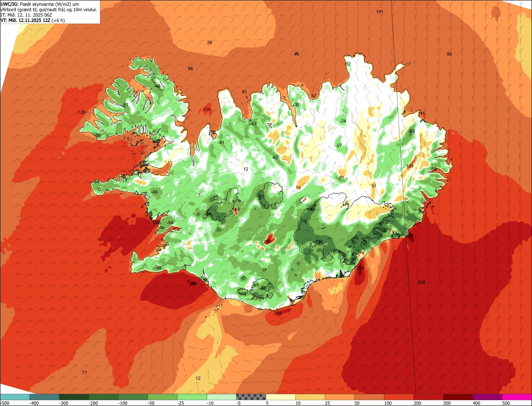Click the '71' value in the southwest sea

pos(84,372)
